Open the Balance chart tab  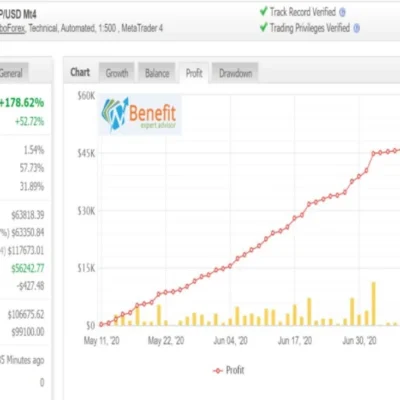pos(157,73)
